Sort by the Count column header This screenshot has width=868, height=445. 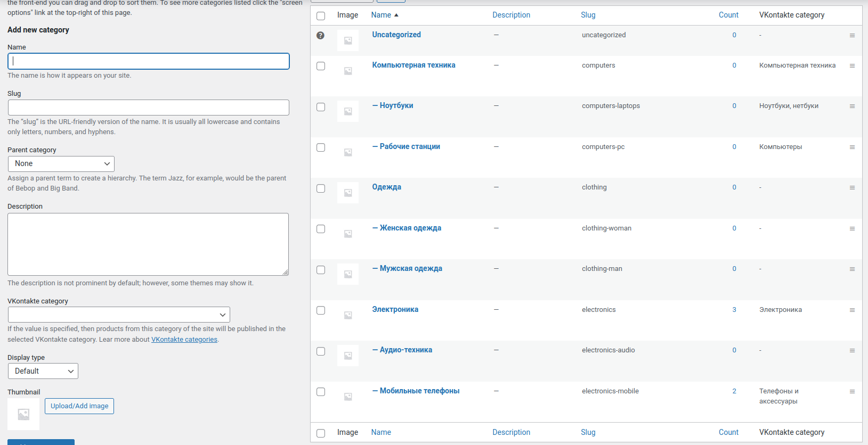(728, 15)
